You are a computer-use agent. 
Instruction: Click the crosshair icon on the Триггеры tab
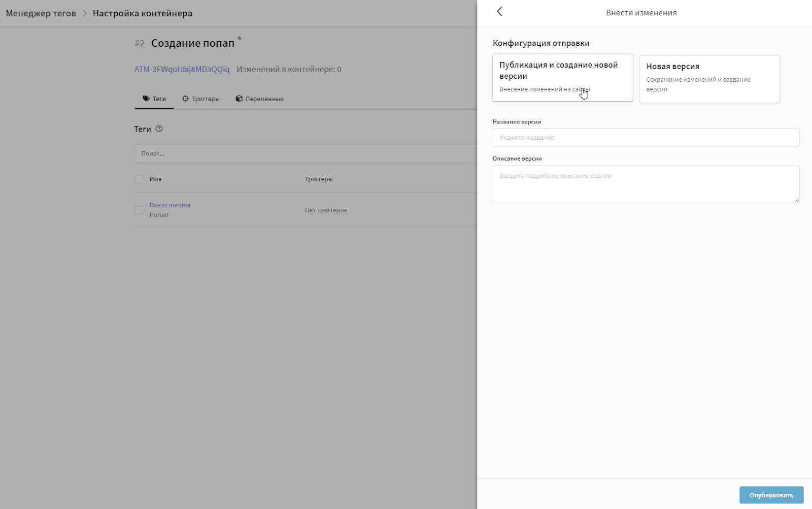pyautogui.click(x=185, y=99)
